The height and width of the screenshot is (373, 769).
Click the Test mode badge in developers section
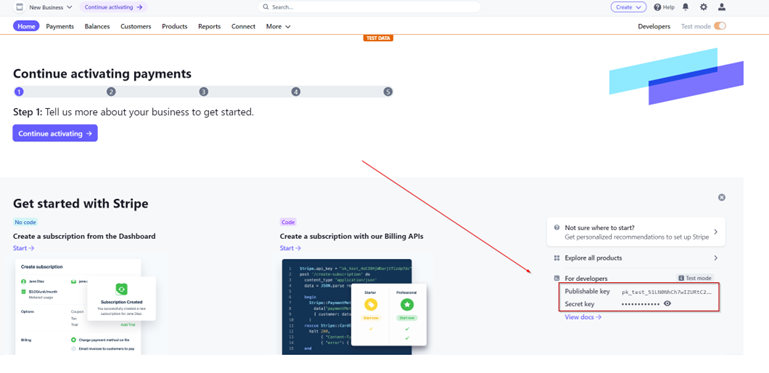(x=694, y=278)
